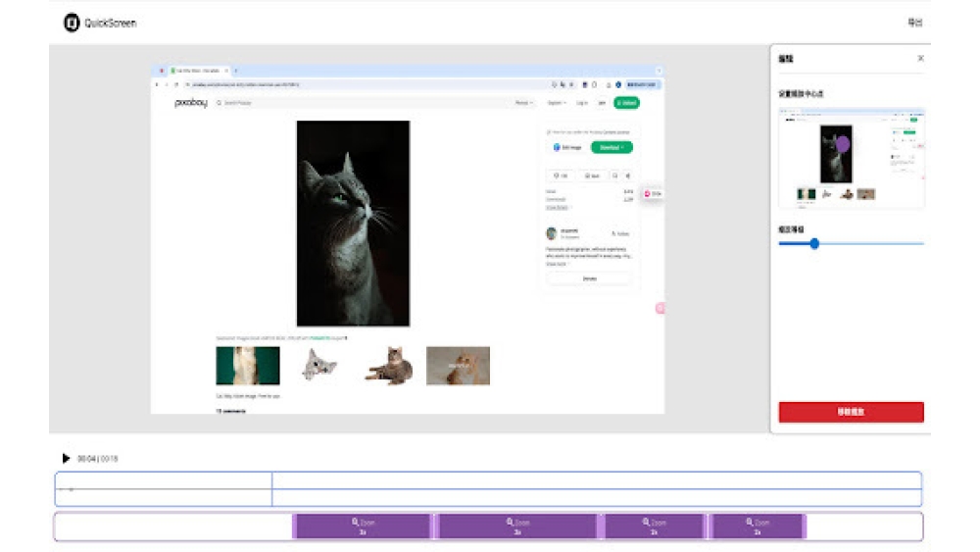Image resolution: width=980 pixels, height=552 pixels.
Task: Select the leftmost purple Zoom 2x segment
Action: 363,527
